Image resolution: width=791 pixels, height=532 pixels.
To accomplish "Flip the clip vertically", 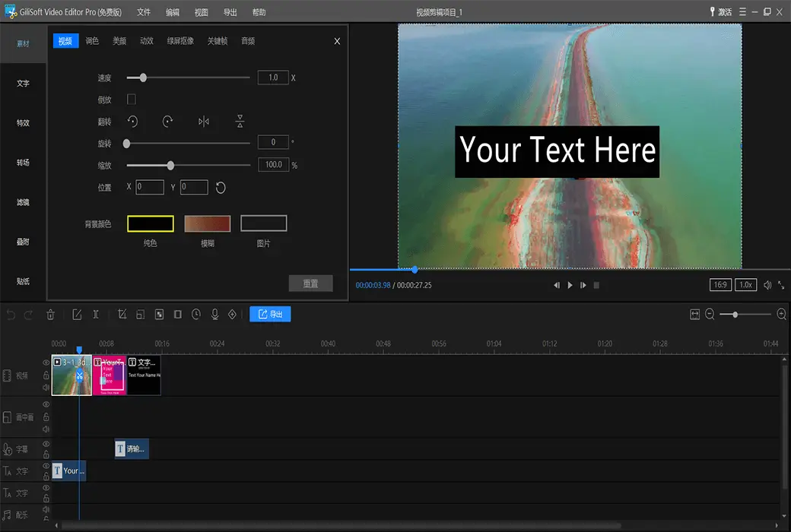I will (240, 122).
